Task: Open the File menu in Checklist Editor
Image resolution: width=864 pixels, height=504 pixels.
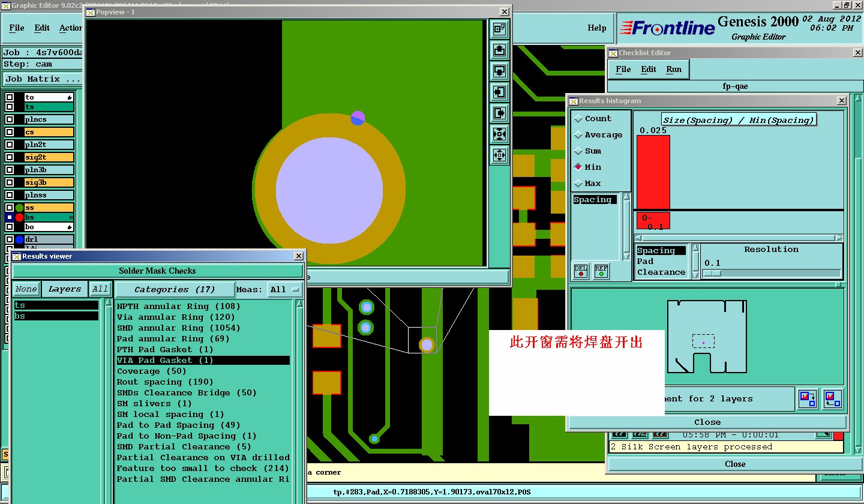Action: [x=623, y=69]
